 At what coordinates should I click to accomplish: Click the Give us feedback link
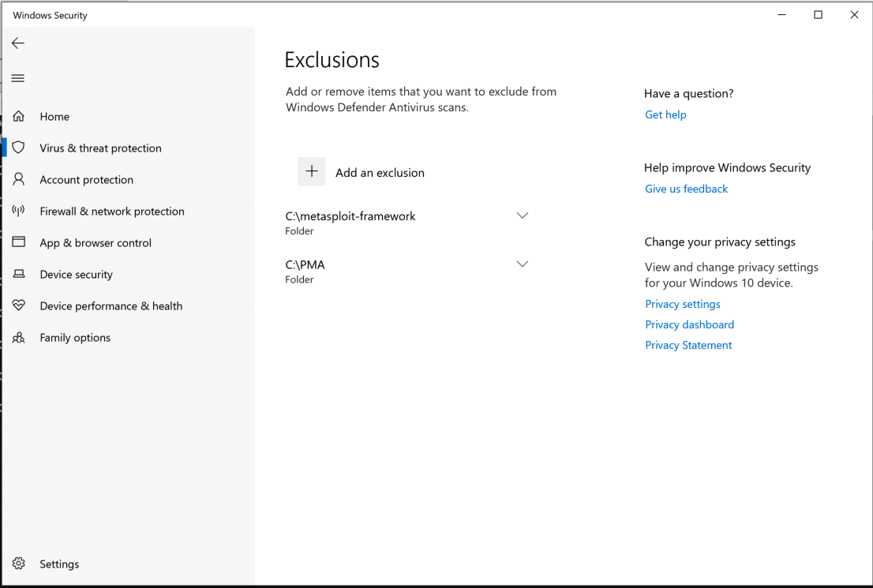(x=686, y=189)
